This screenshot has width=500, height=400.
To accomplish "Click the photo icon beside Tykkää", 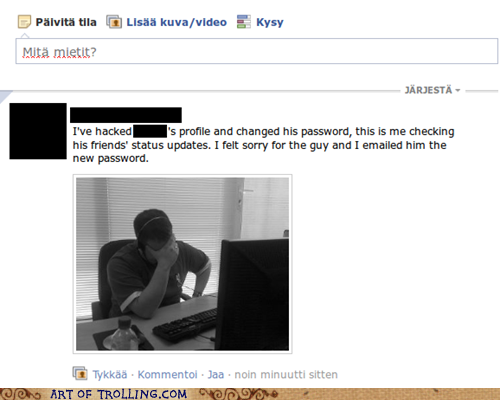I will click(x=80, y=374).
